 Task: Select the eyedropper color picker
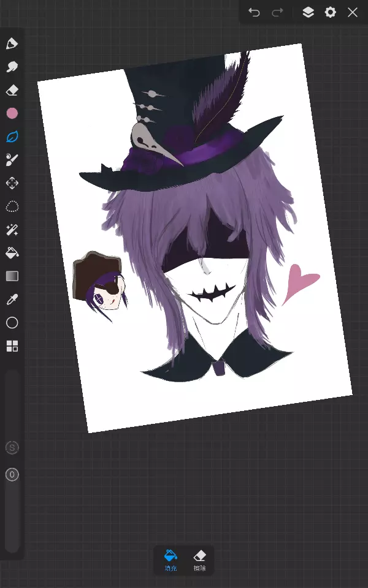pyautogui.click(x=12, y=300)
